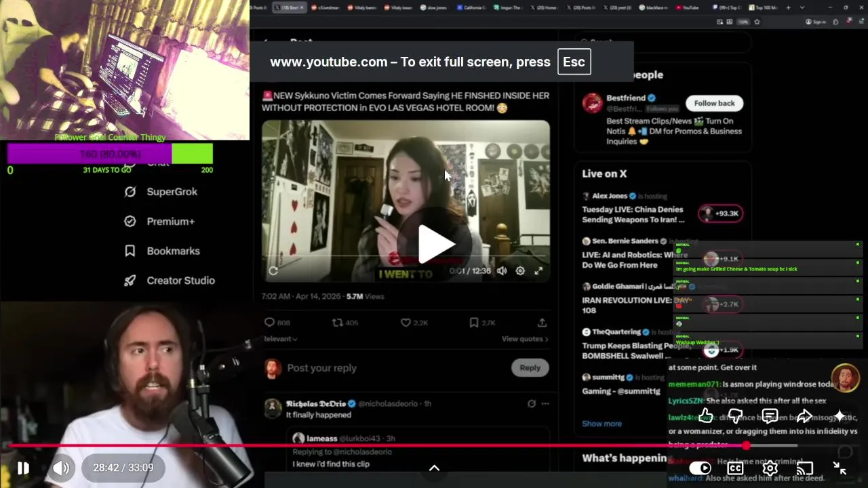Cast the video to a device

(804, 468)
